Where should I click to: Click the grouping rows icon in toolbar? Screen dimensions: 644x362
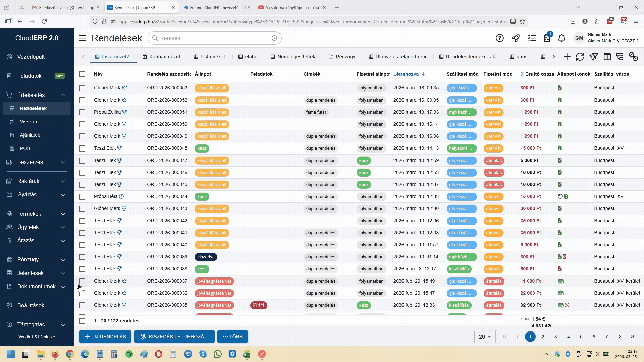(x=620, y=57)
